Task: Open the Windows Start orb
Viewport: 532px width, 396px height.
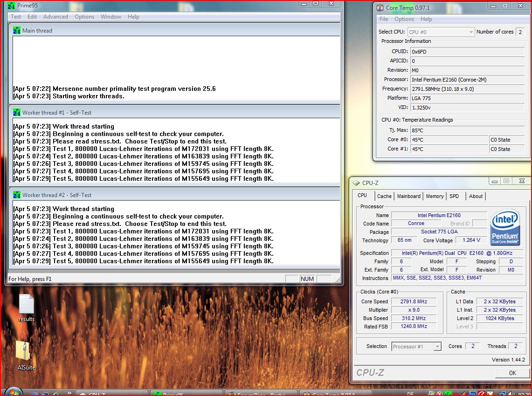Action: (13, 392)
